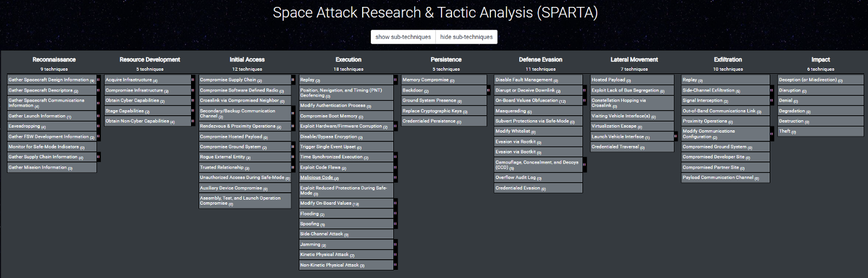Image resolution: width=868 pixels, height=278 pixels.
Task: Expand sub-techniques handle beside Side-Channel Exfiltration
Action: pyautogui.click(x=772, y=91)
